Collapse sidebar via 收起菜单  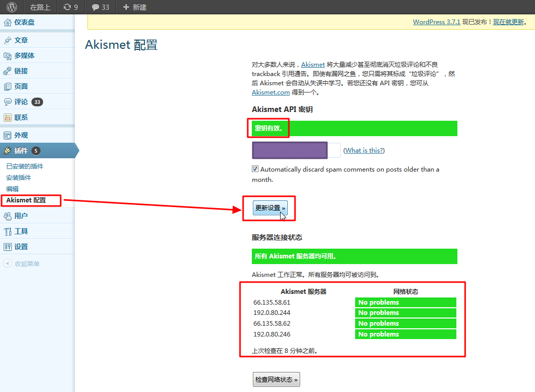27,264
